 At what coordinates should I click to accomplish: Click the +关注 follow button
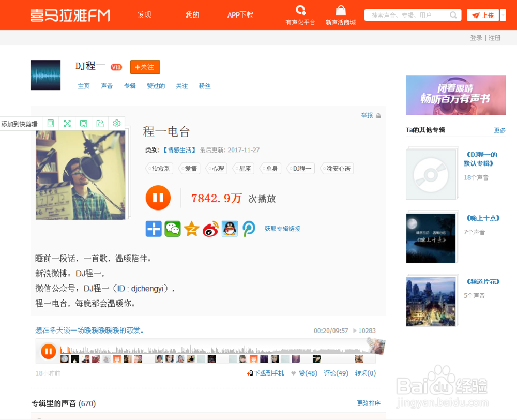[145, 67]
